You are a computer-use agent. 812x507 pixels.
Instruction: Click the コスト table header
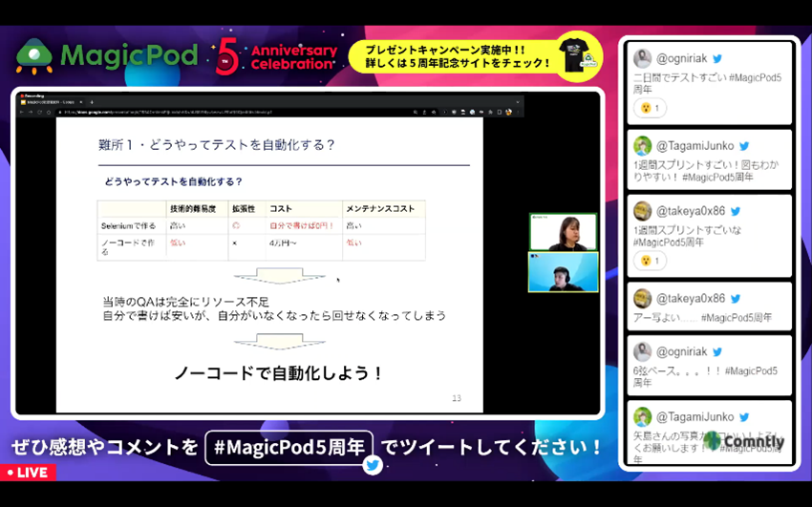pyautogui.click(x=281, y=208)
